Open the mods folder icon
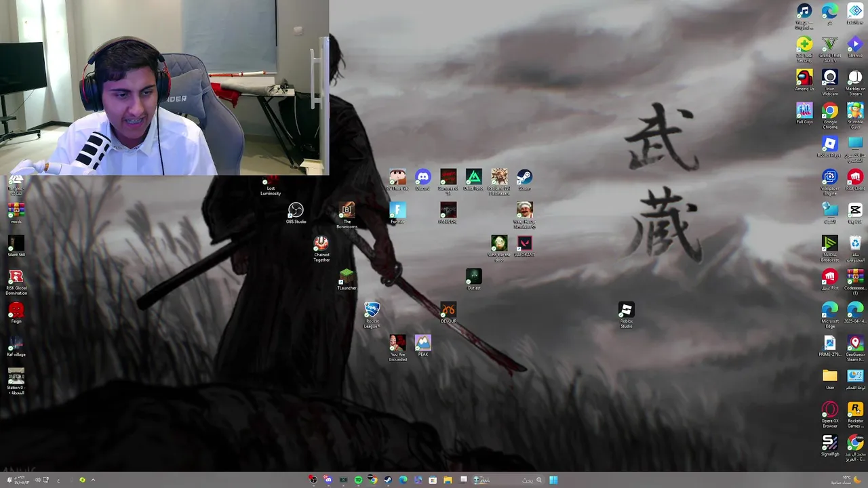The height and width of the screenshot is (488, 868). [x=16, y=213]
